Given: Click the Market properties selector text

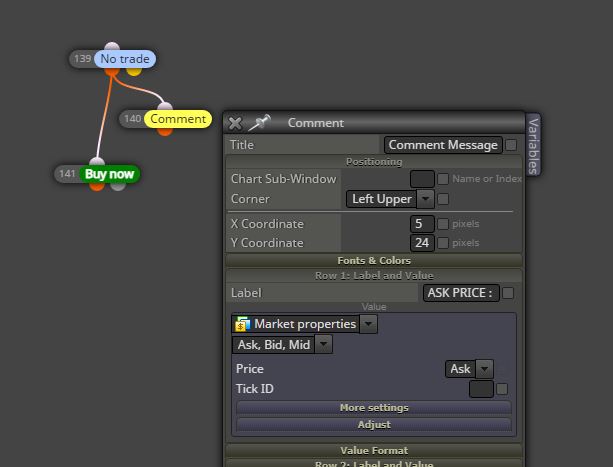Looking at the screenshot, I should (305, 324).
